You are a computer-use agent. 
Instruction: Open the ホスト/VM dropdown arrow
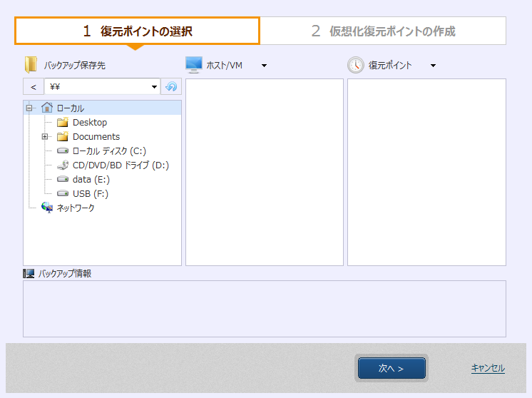tap(264, 66)
